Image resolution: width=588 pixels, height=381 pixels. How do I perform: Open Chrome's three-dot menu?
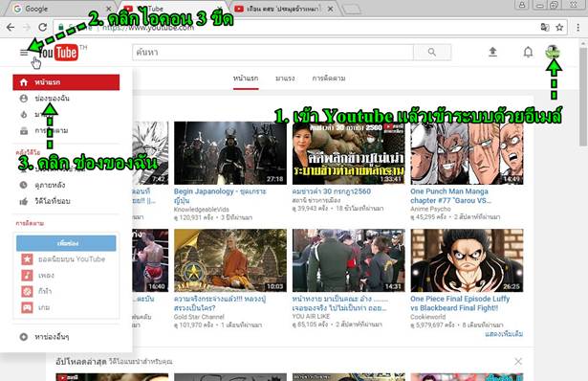pos(577,27)
